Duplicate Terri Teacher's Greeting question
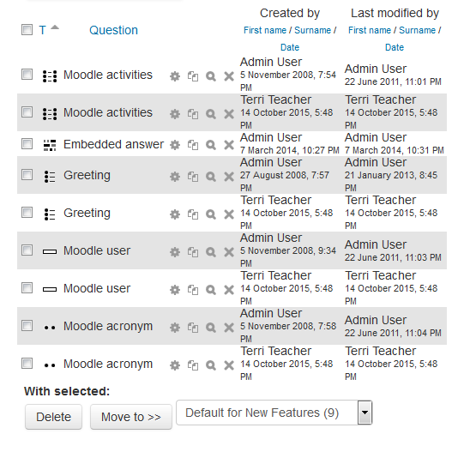476x452 pixels. 193,214
